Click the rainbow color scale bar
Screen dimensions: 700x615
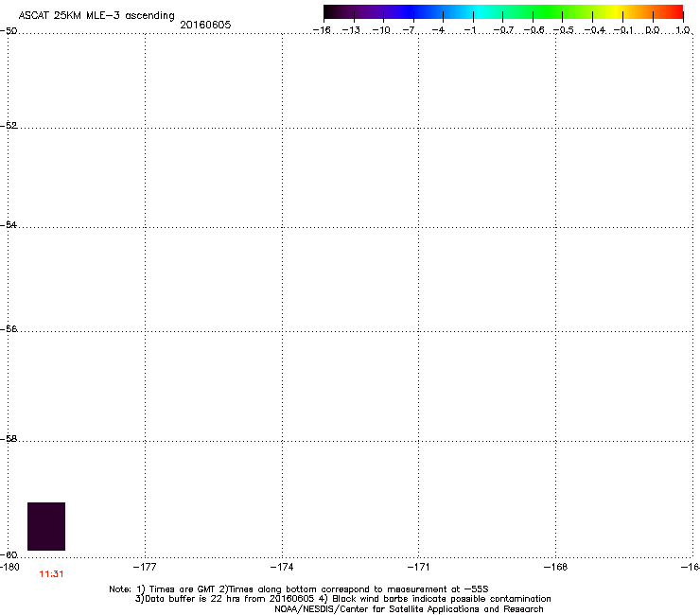click(503, 12)
